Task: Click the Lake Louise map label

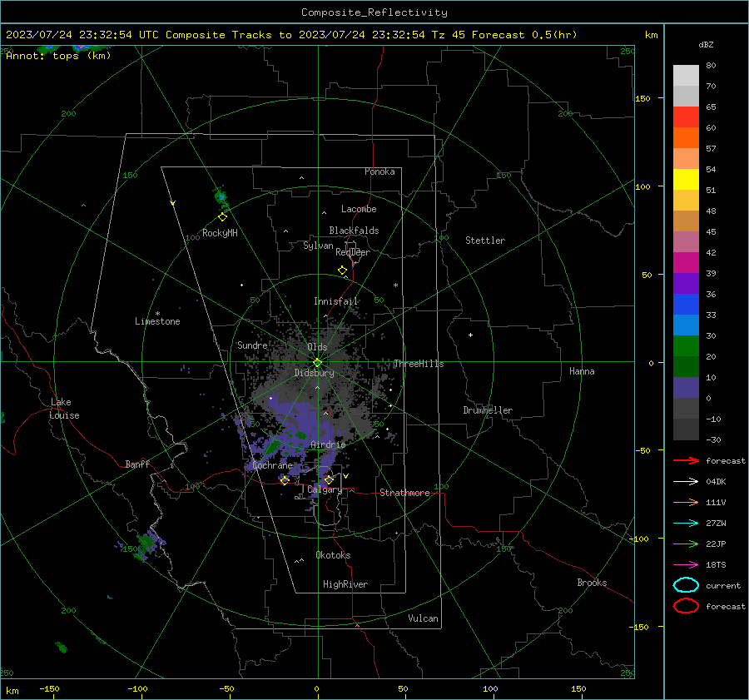Action: [x=64, y=409]
